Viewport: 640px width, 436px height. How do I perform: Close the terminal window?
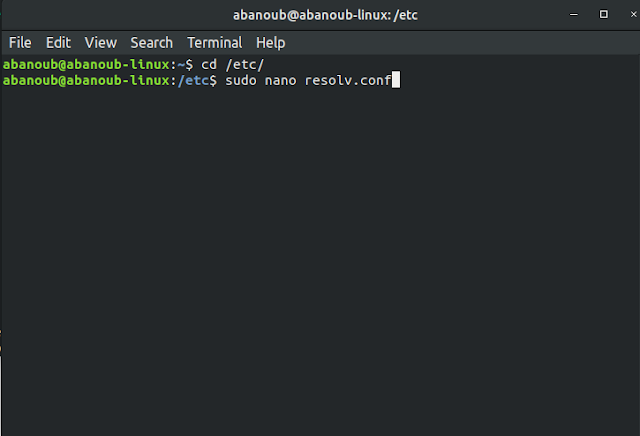pos(626,15)
